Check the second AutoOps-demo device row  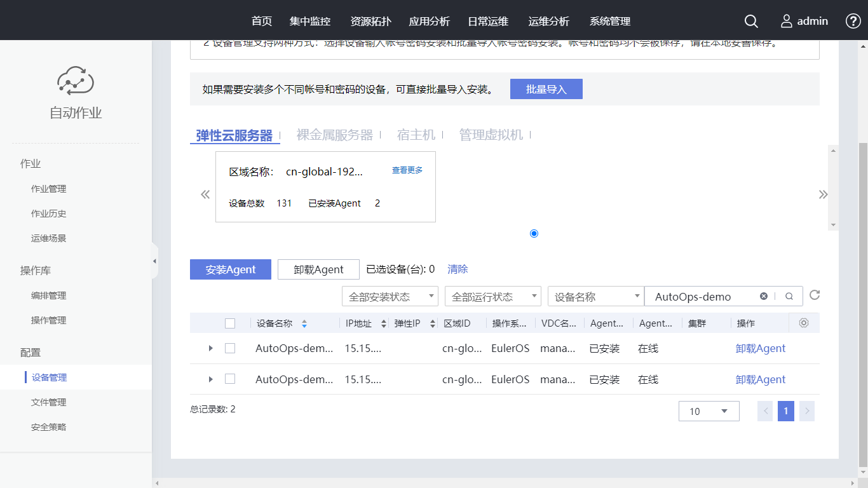[230, 379]
